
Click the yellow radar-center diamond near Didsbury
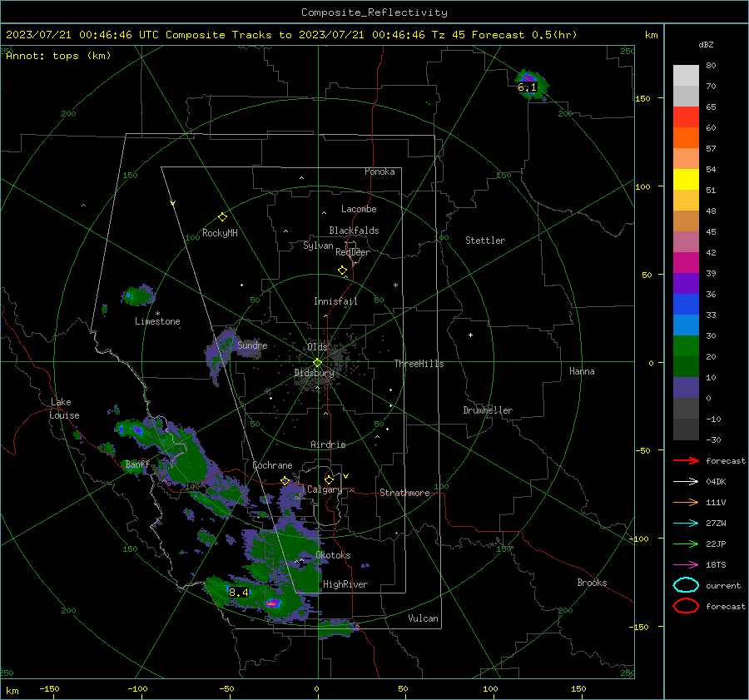pyautogui.click(x=317, y=363)
